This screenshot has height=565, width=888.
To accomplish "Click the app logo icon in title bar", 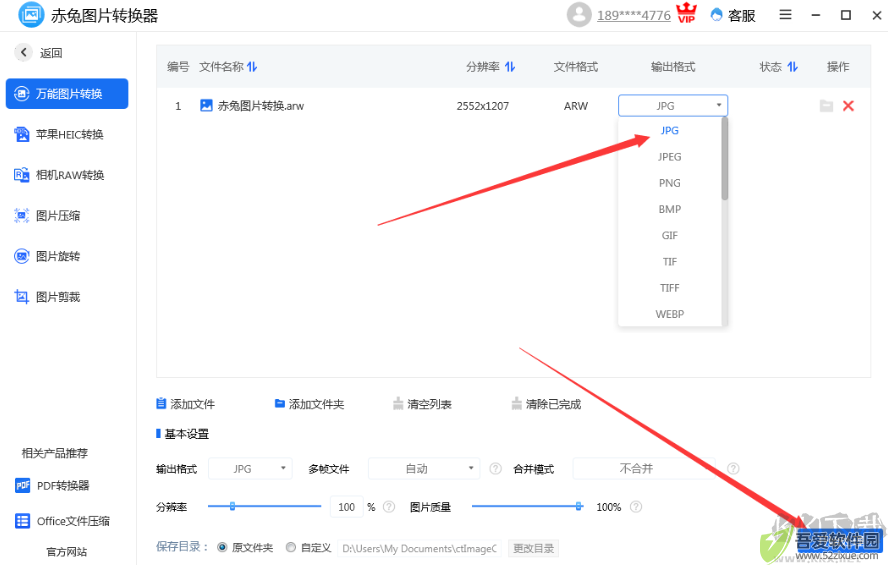I will click(x=31, y=15).
